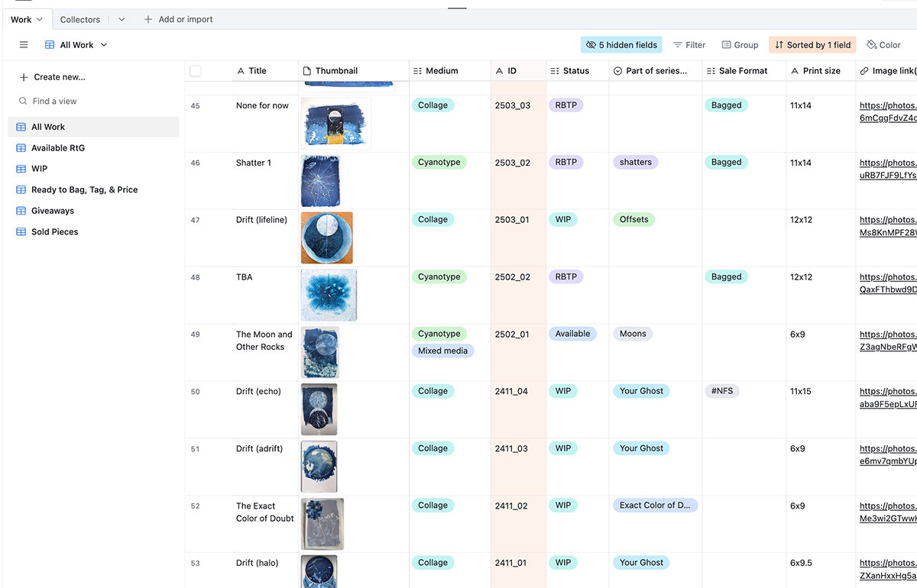Open the Filter menu
Image resolution: width=917 pixels, height=588 pixels.
coord(689,44)
